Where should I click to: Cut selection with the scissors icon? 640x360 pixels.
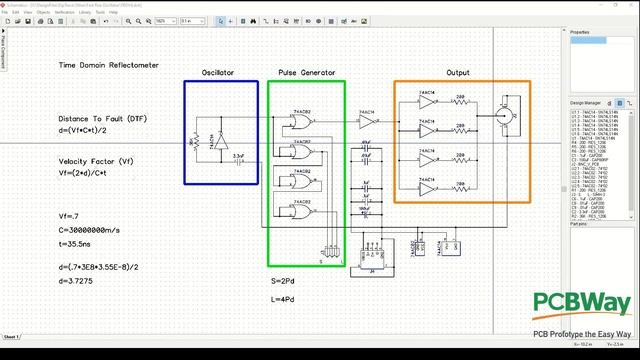coord(73,21)
